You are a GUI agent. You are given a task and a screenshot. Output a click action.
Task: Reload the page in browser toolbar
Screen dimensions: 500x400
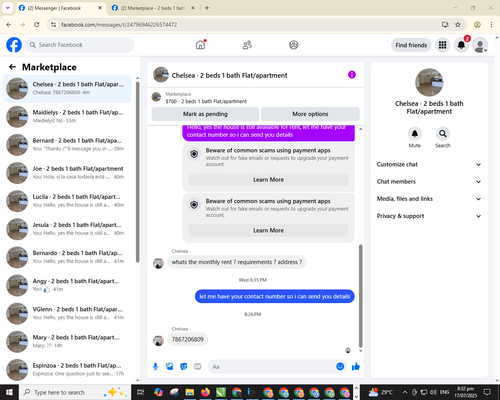click(37, 25)
